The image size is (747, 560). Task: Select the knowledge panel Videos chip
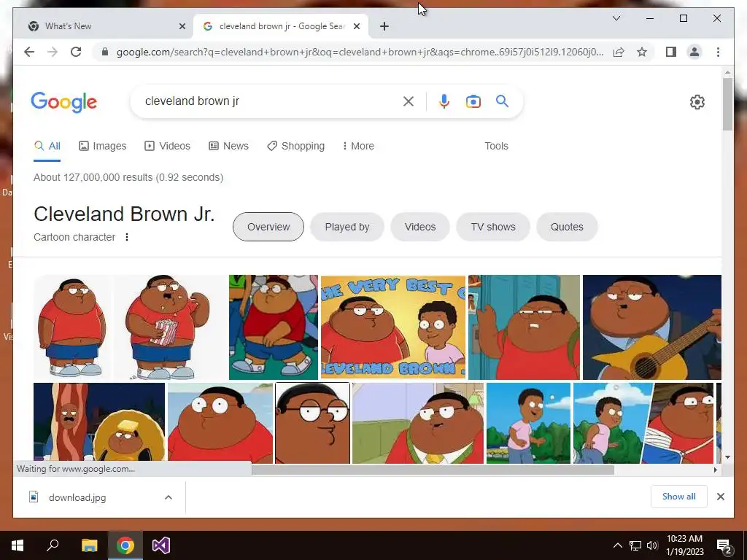click(x=419, y=227)
